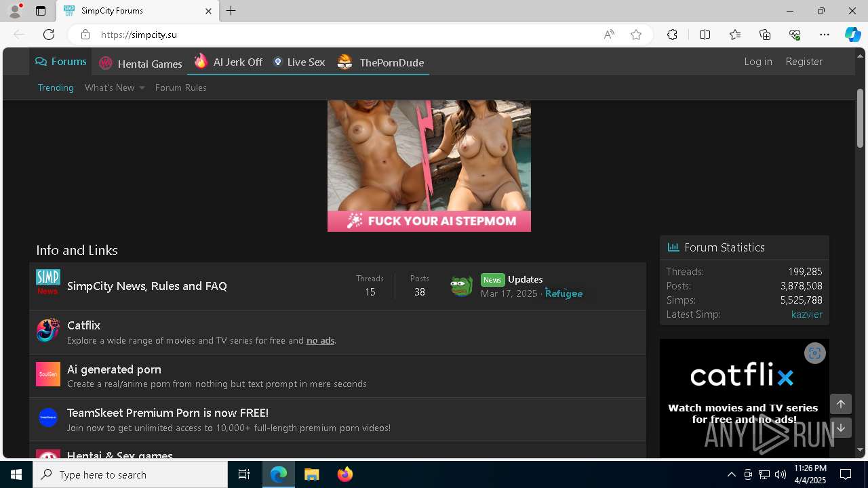The width and height of the screenshot is (868, 488).
Task: View site information lock icon
Action: pos(85,35)
